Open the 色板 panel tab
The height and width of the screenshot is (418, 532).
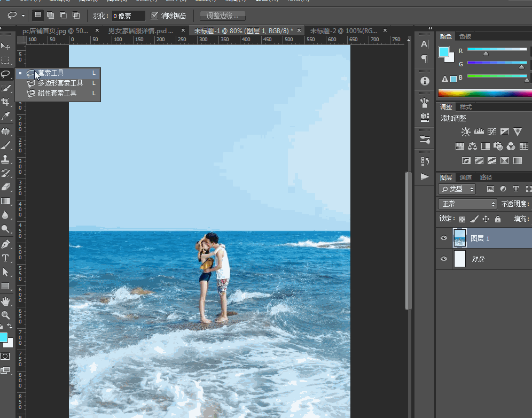click(x=465, y=36)
